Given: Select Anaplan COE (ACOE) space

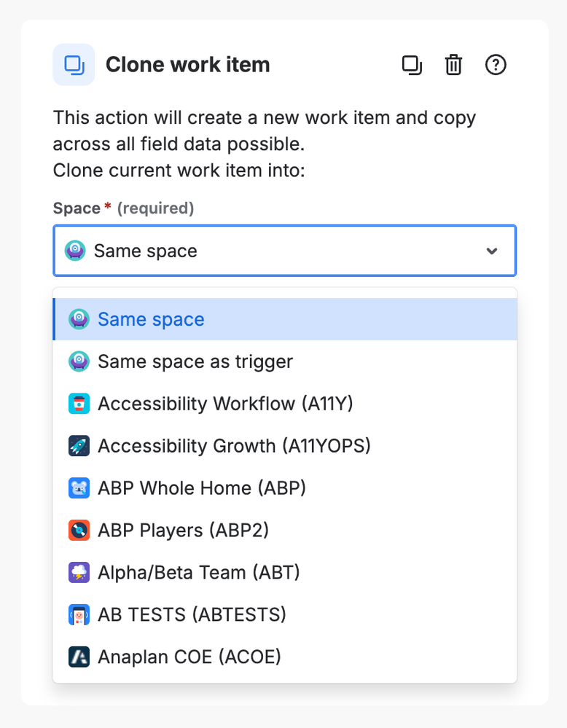Looking at the screenshot, I should coord(285,657).
